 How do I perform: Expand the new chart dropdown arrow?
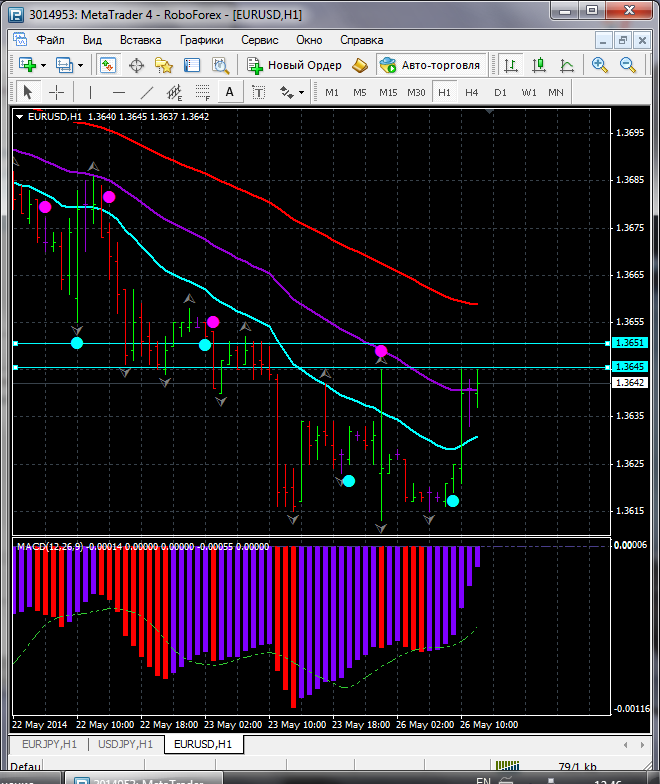point(44,66)
